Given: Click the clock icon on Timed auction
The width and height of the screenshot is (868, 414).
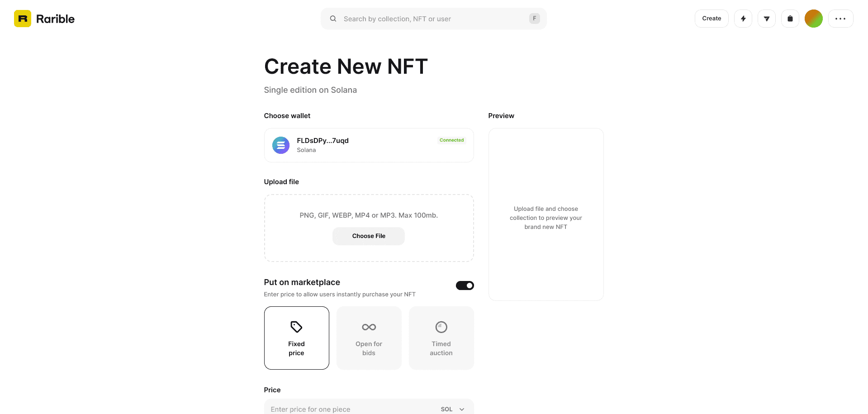Looking at the screenshot, I should point(441,327).
